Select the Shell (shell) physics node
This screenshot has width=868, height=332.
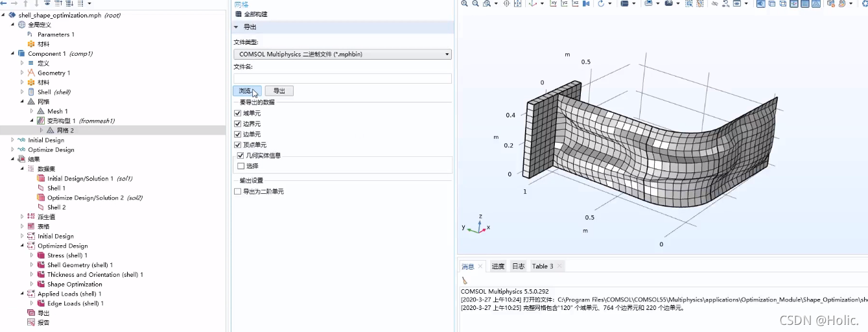pos(54,92)
